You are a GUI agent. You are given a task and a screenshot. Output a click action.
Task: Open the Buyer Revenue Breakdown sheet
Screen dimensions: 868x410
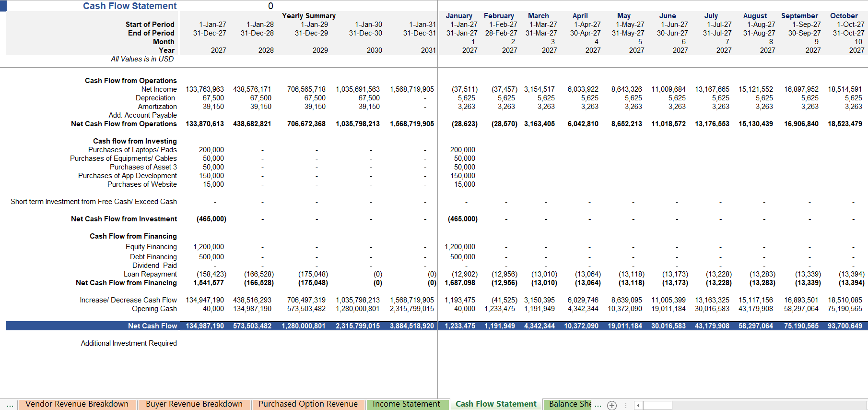pos(194,404)
